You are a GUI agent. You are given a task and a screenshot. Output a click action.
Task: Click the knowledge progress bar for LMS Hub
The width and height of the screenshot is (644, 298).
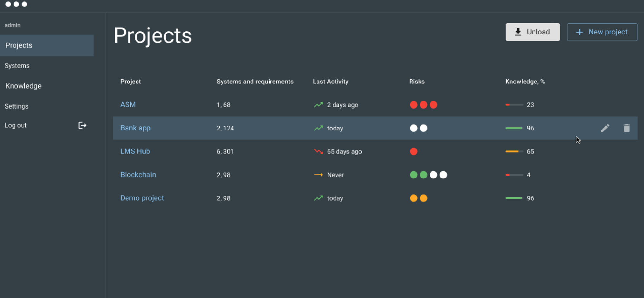pos(514,151)
